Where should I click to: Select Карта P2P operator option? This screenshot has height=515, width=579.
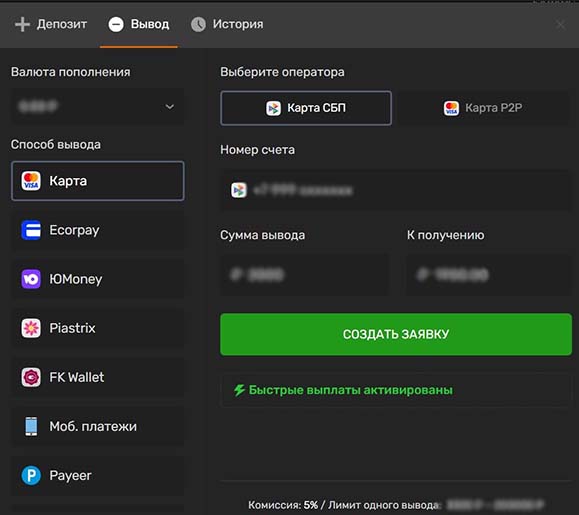[x=483, y=108]
